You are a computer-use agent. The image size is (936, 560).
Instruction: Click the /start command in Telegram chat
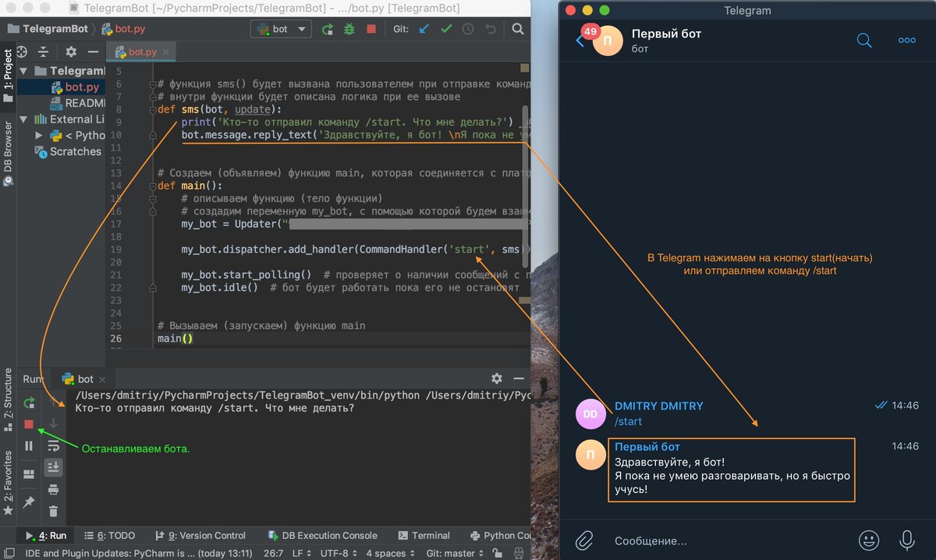[x=629, y=421]
